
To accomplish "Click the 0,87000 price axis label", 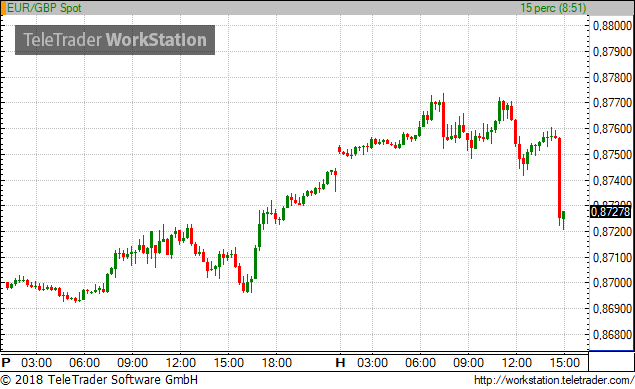I will (x=612, y=283).
